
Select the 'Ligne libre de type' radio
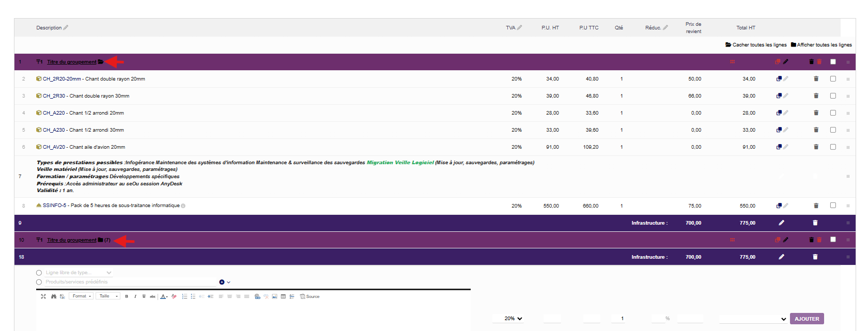click(x=39, y=273)
